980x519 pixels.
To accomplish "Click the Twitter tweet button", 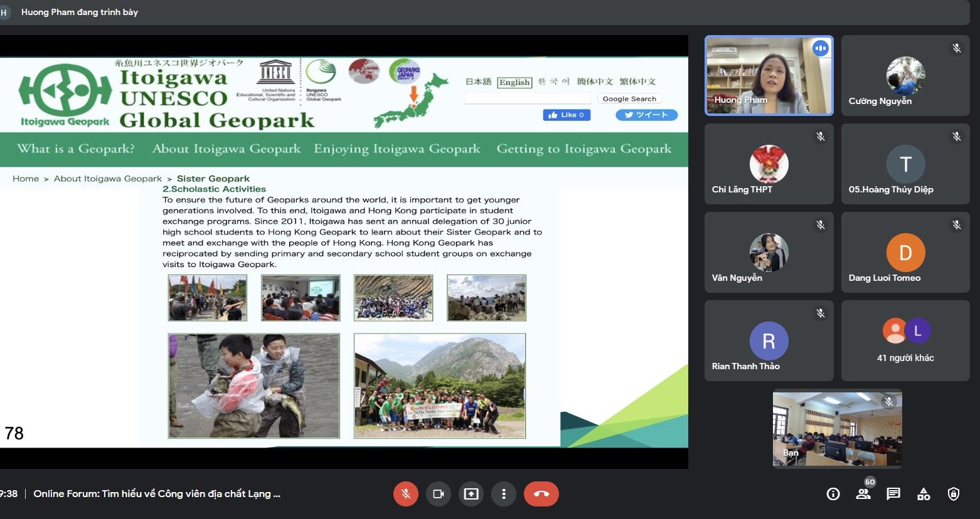I will (646, 115).
